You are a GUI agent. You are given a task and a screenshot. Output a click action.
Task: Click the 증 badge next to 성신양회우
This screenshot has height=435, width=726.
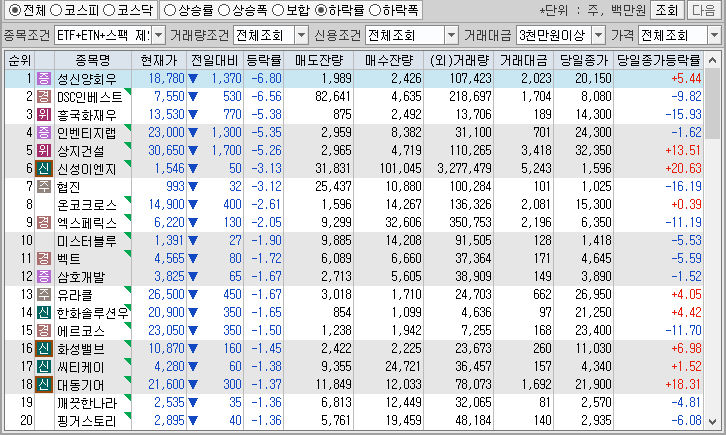(44, 79)
